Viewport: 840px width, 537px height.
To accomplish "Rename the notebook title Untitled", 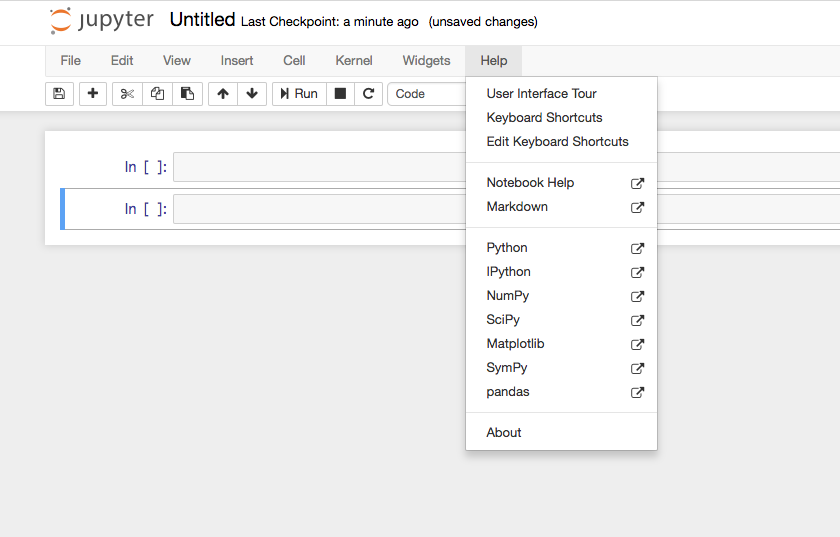I will [202, 20].
